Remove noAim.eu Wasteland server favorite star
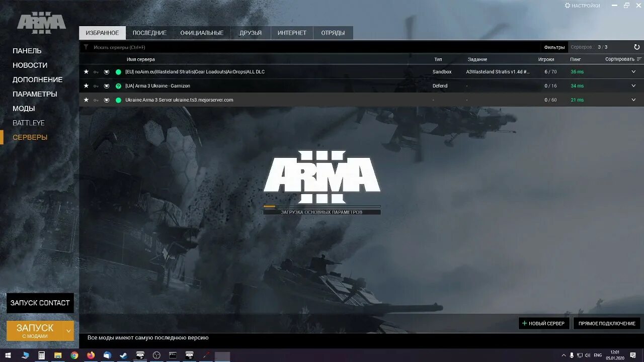The image size is (644, 362). tap(86, 72)
